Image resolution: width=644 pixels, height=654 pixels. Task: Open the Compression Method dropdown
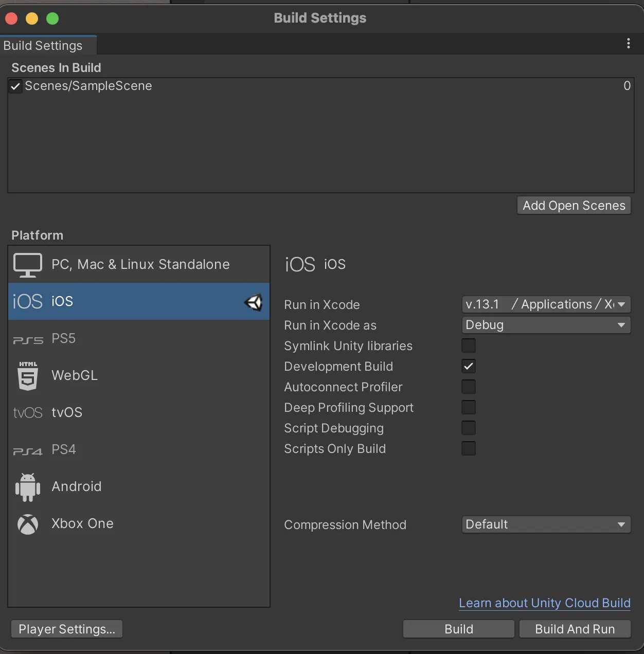coord(546,524)
